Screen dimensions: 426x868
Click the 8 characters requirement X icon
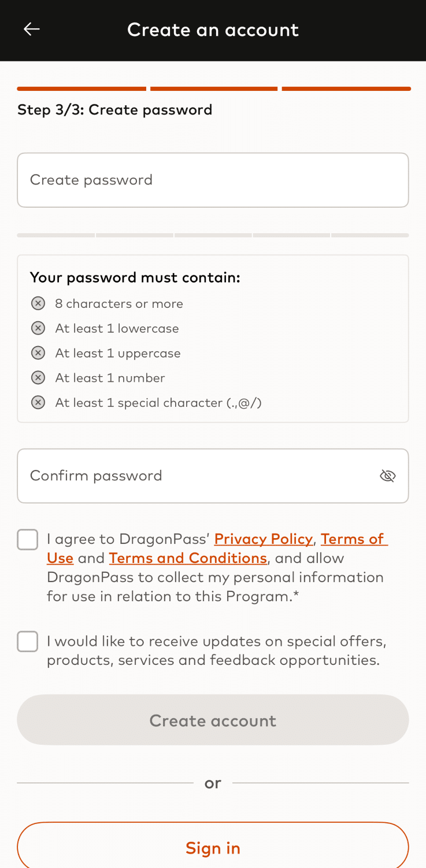click(38, 303)
